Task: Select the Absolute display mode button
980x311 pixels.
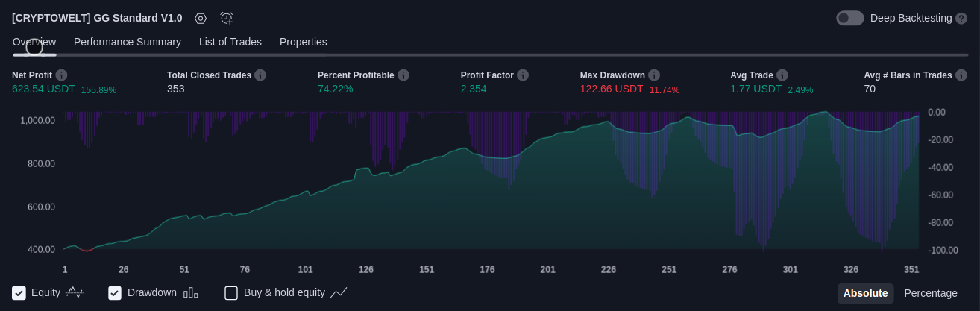Action: [865, 293]
